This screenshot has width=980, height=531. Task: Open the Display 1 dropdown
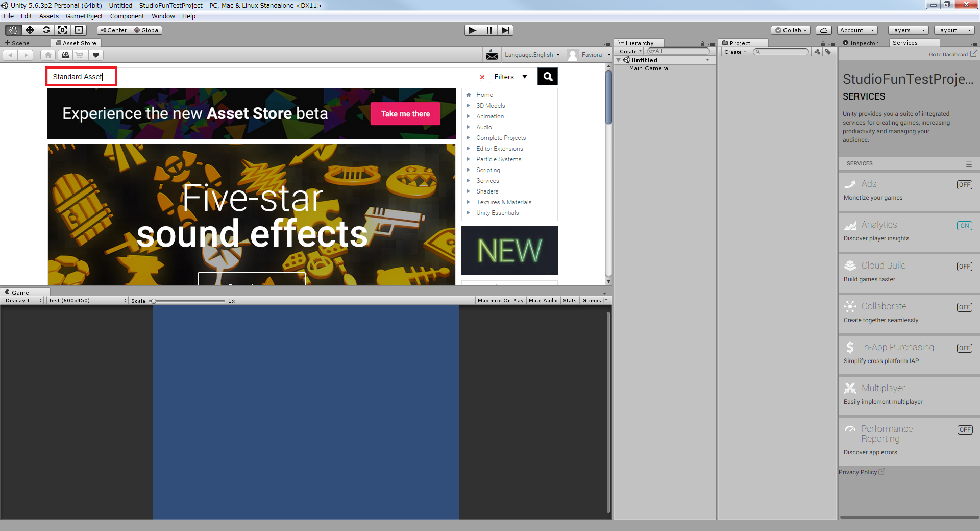point(23,301)
